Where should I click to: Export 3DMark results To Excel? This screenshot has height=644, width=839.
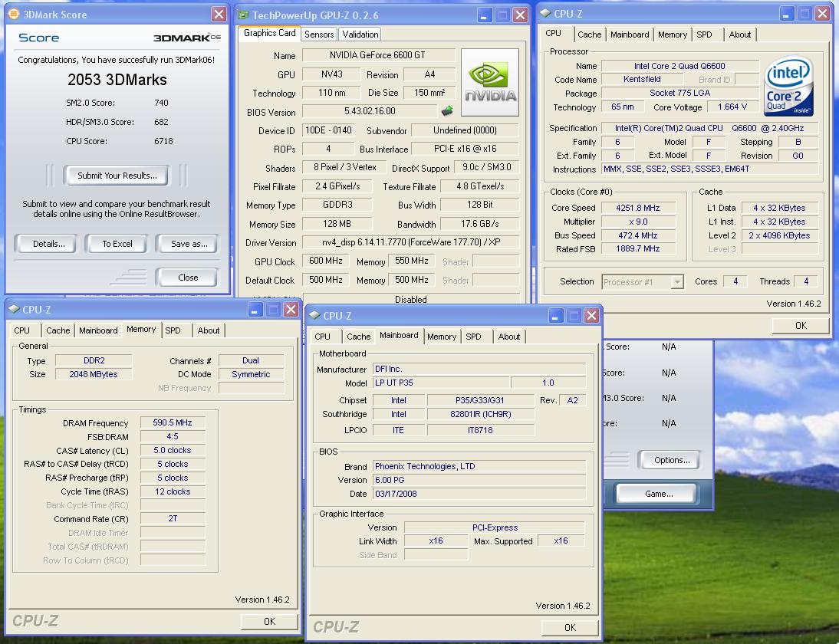tap(117, 244)
